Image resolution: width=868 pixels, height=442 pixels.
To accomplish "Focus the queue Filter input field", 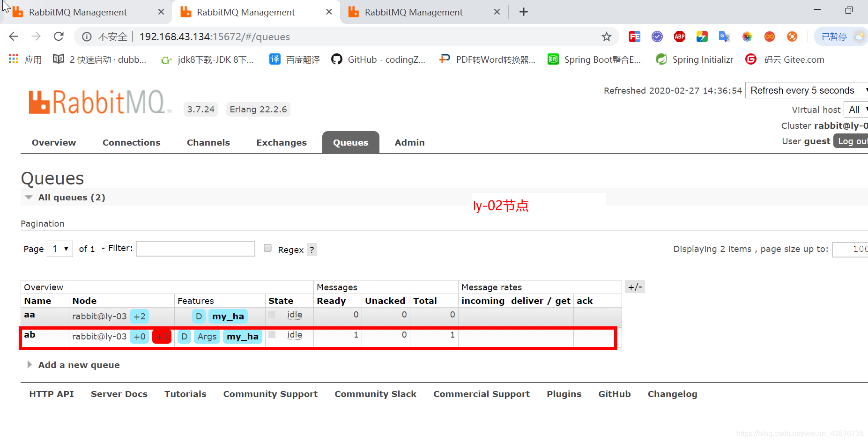I will click(x=196, y=249).
